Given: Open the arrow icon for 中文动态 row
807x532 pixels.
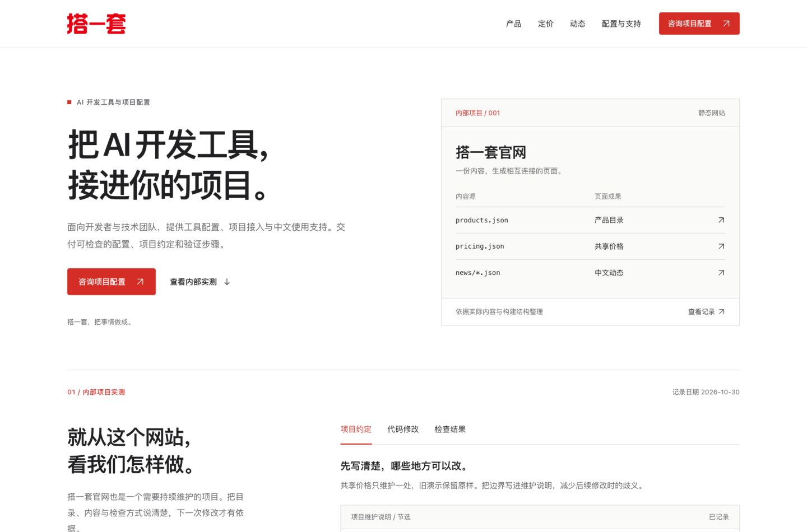Looking at the screenshot, I should 721,273.
